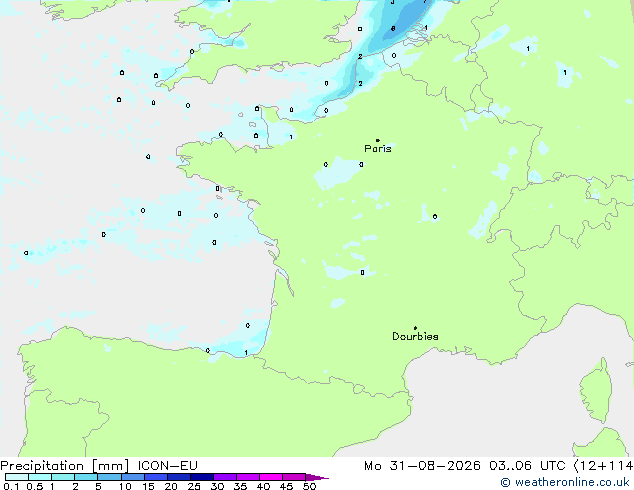This screenshot has height=490, width=634.
Task: Click the '(12+114' forecast run text
Action: 604,466
